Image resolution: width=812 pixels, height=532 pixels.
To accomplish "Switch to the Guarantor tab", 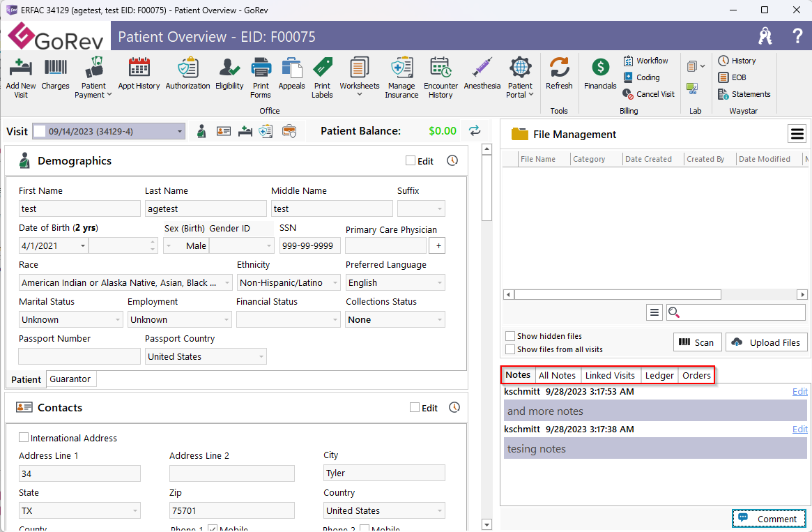I will 70,379.
